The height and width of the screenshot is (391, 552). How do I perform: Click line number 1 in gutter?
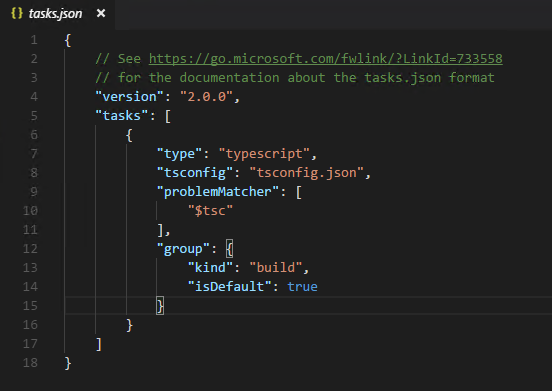[x=34, y=40]
